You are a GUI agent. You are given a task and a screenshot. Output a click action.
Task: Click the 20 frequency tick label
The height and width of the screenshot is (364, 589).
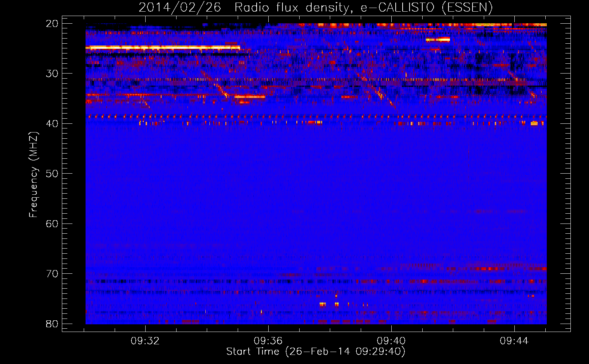click(52, 24)
